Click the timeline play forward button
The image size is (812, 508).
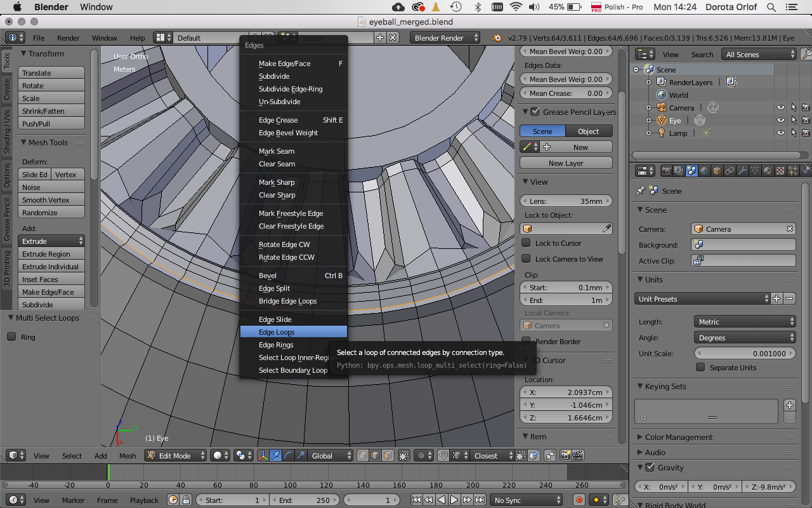(454, 500)
